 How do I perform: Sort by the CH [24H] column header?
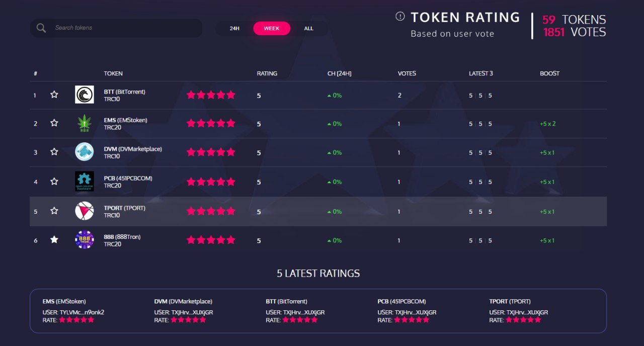[x=339, y=73]
